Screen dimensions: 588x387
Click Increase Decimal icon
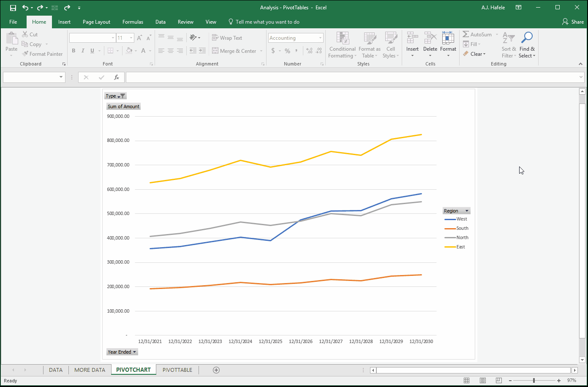pyautogui.click(x=309, y=51)
